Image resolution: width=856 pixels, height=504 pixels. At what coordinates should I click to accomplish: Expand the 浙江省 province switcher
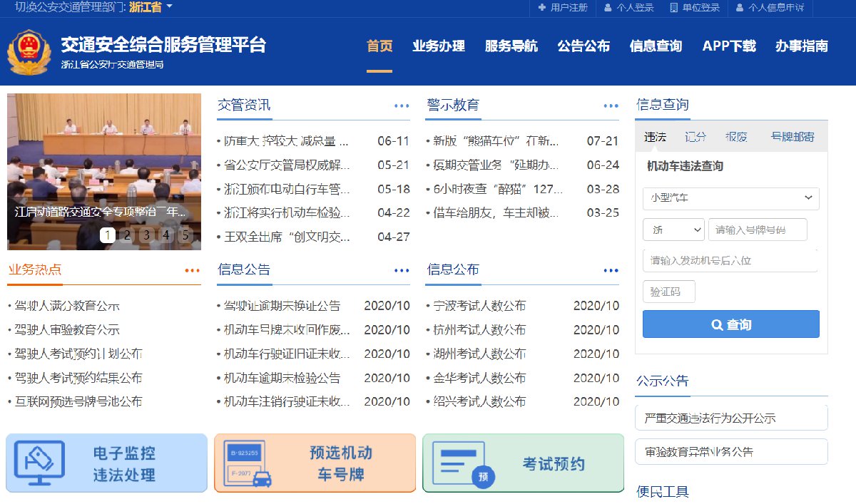click(x=151, y=7)
